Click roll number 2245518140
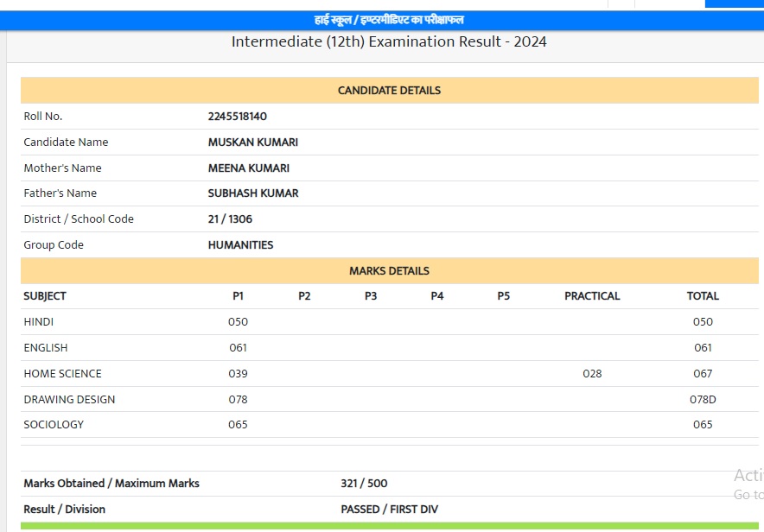This screenshot has width=764, height=532. 238,117
